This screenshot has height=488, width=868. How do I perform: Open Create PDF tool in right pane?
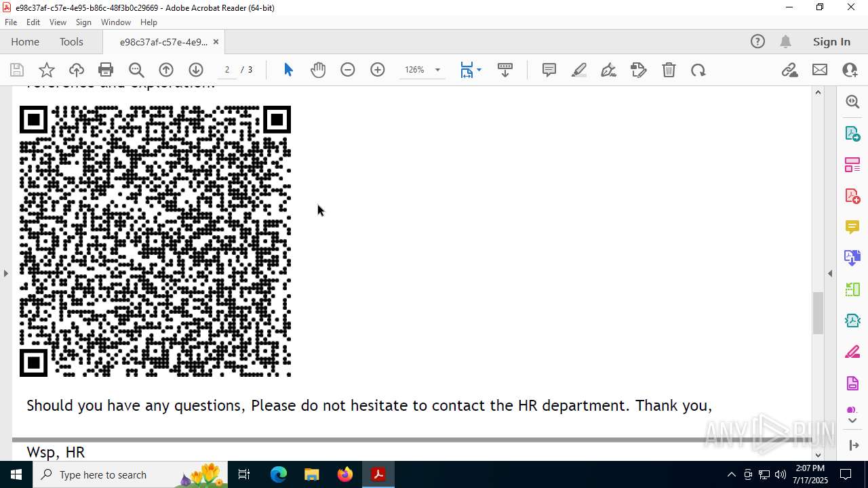click(852, 196)
